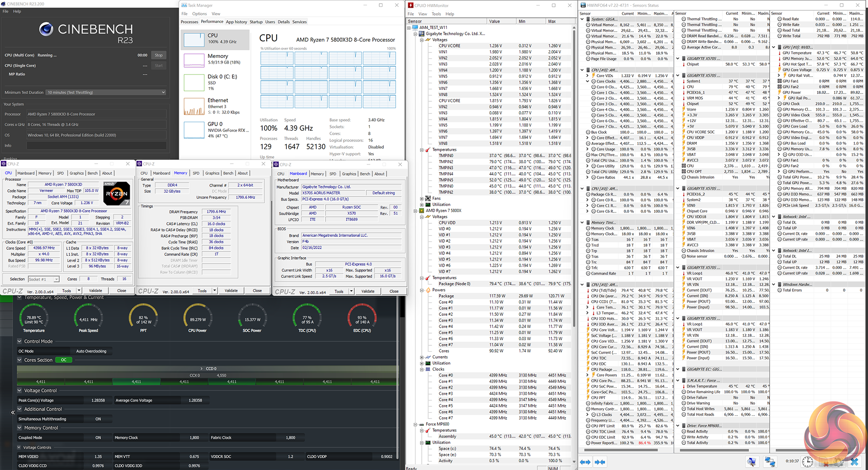
Task: Open Socket #1 selection dropdown in CPU-Z
Action: tap(44, 279)
